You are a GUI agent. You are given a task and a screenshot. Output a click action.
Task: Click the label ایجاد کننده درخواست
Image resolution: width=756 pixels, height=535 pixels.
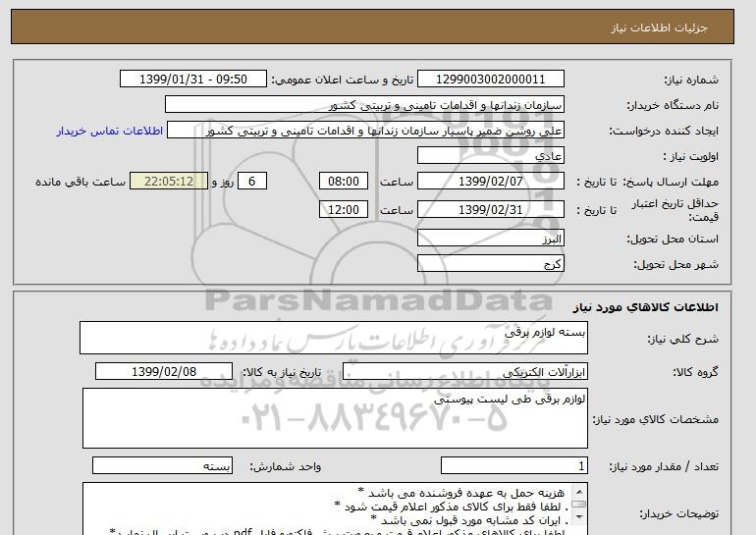point(664,131)
